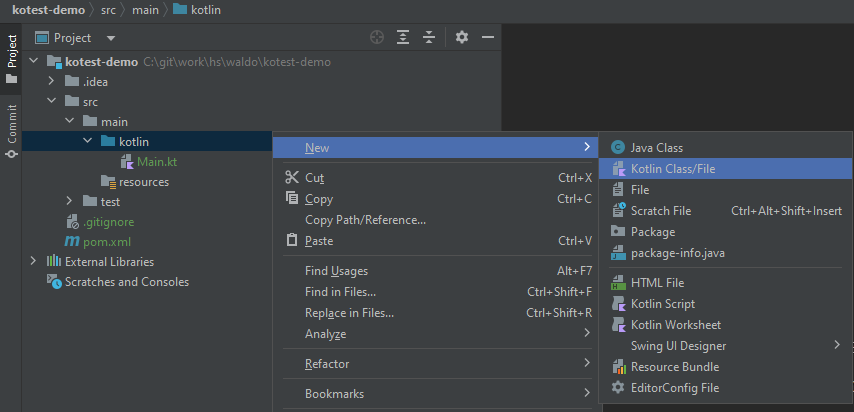Expand External Libraries node
The height and width of the screenshot is (412, 854).
click(x=34, y=261)
